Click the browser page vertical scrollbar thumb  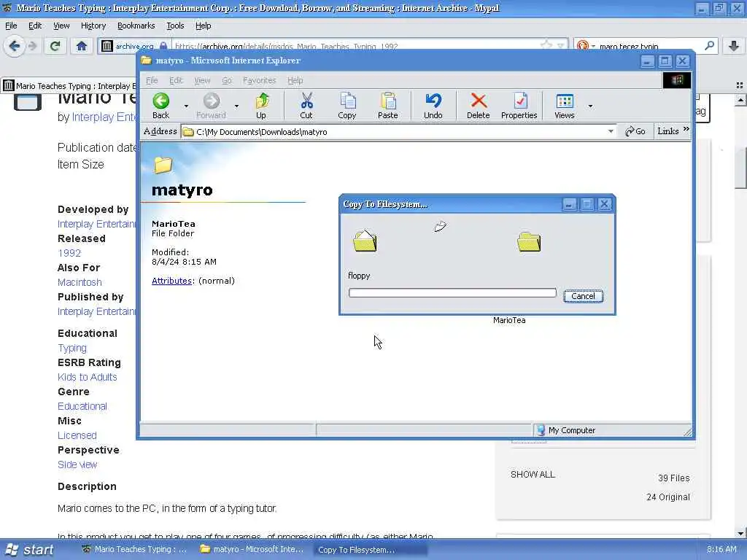740,168
